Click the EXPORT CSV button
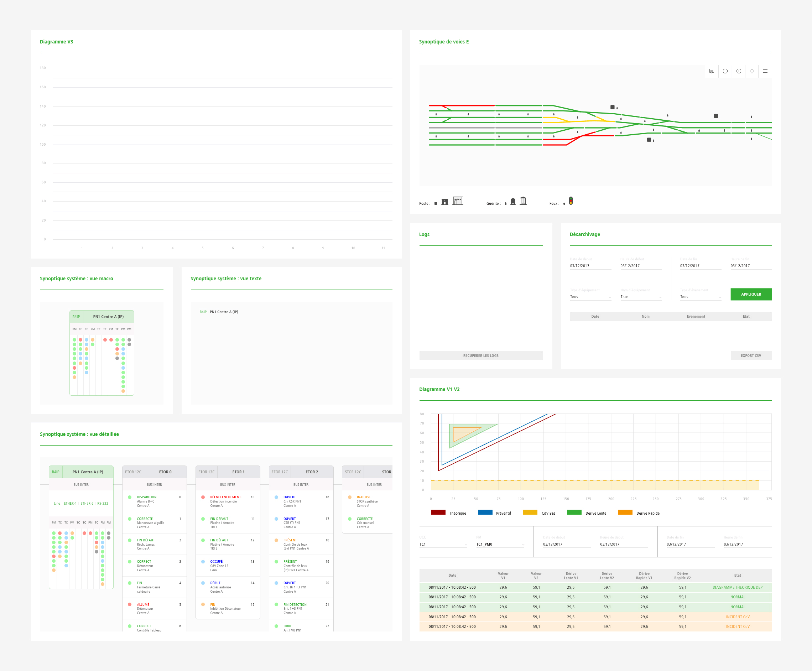 click(750, 355)
